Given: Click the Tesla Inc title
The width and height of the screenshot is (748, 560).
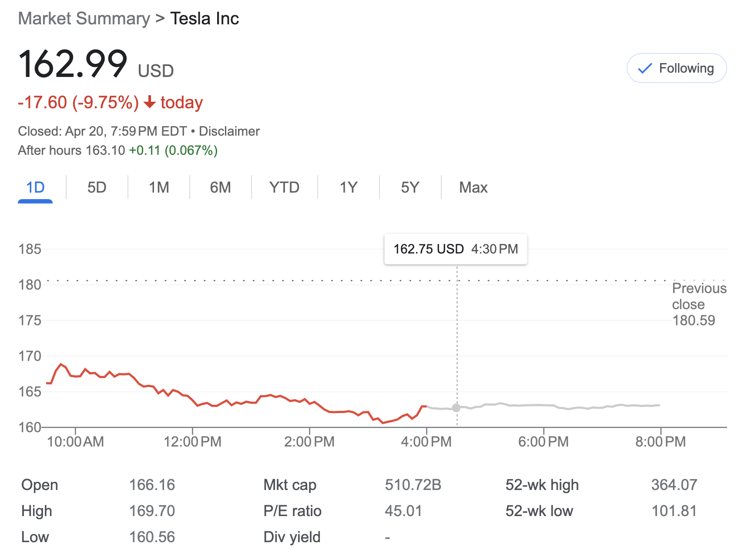Looking at the screenshot, I should click(x=205, y=19).
